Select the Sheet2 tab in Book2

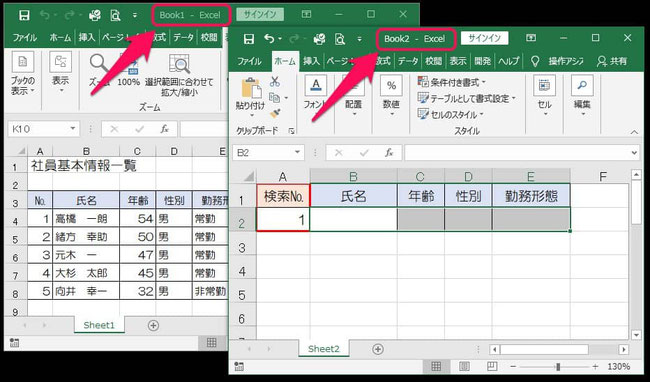tap(324, 349)
